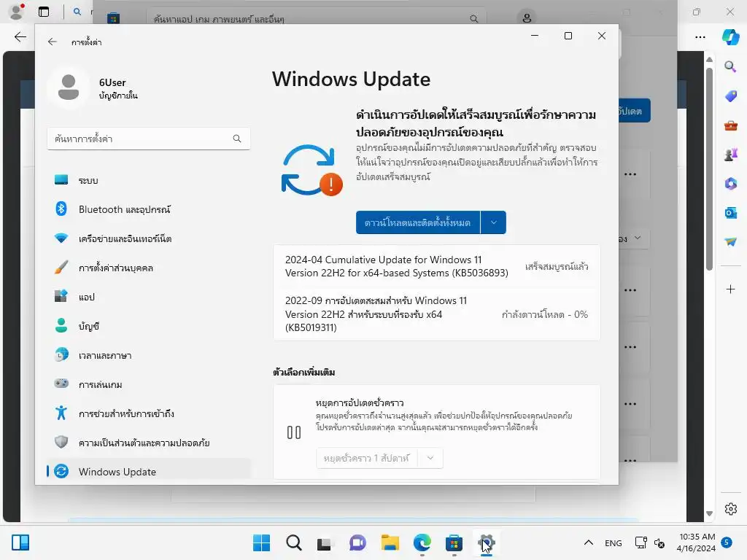Image resolution: width=747 pixels, height=560 pixels.
Task: Open Edge sidebar settings gear
Action: (x=730, y=509)
